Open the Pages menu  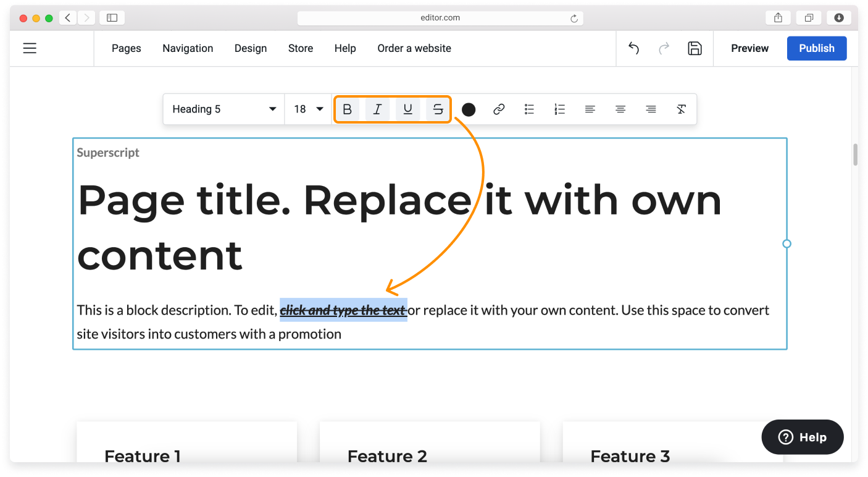click(x=127, y=48)
